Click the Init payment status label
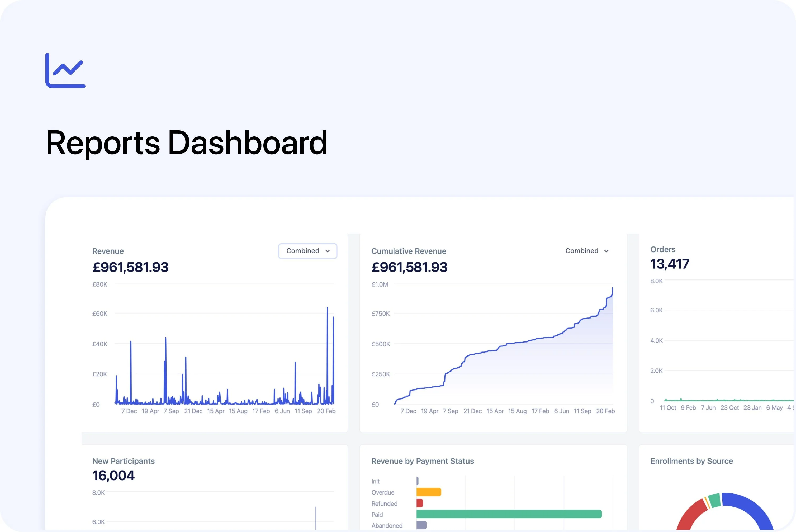This screenshot has width=796, height=532. [375, 481]
